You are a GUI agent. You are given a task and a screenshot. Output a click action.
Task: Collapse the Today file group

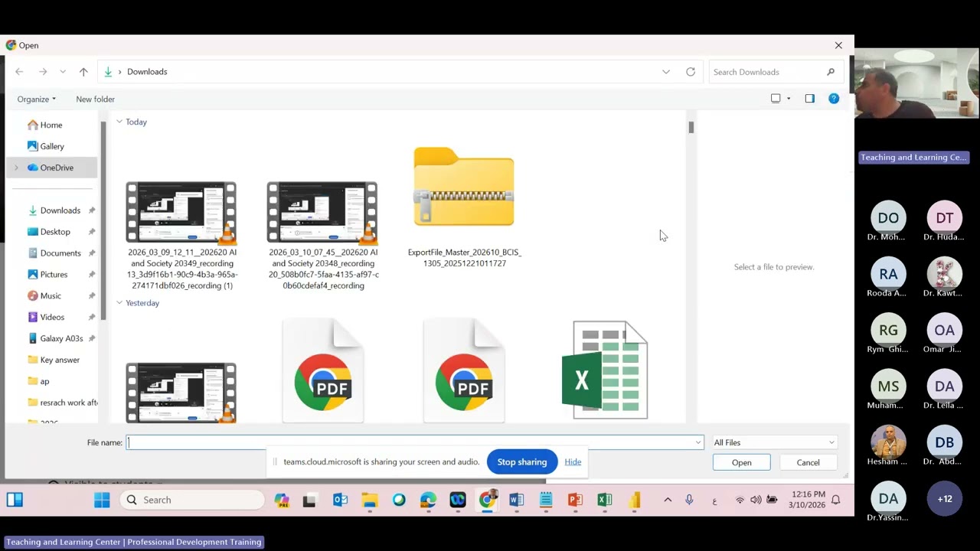119,122
